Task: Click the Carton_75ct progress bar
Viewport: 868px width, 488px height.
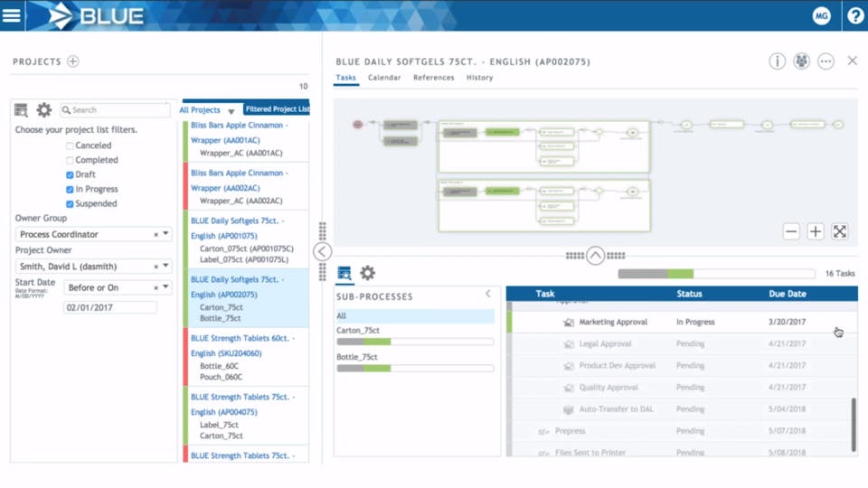Action: pyautogui.click(x=415, y=342)
